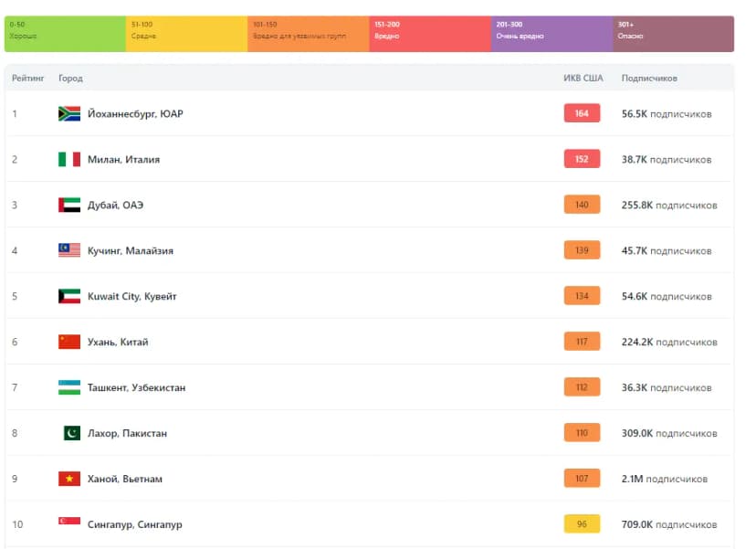Click the Kuwait flag icon

coord(69,296)
